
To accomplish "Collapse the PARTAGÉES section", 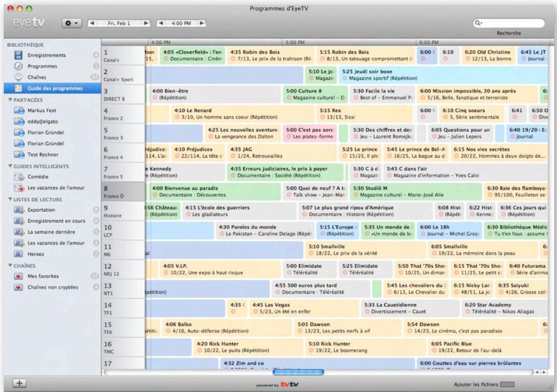I will tap(10, 100).
